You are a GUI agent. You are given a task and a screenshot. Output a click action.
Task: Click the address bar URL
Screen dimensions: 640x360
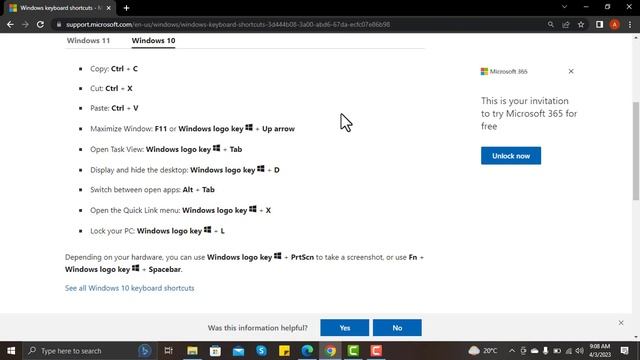point(228,24)
